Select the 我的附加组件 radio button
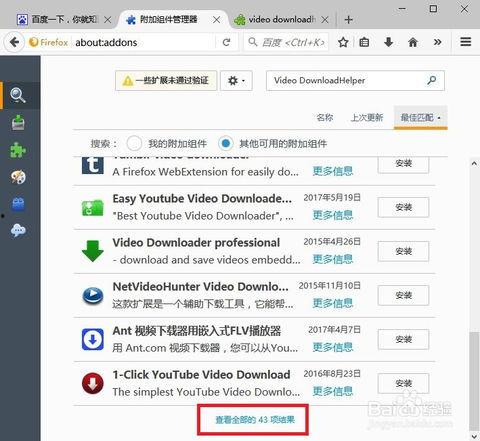Viewport: 480px width, 441px height. coord(134,143)
